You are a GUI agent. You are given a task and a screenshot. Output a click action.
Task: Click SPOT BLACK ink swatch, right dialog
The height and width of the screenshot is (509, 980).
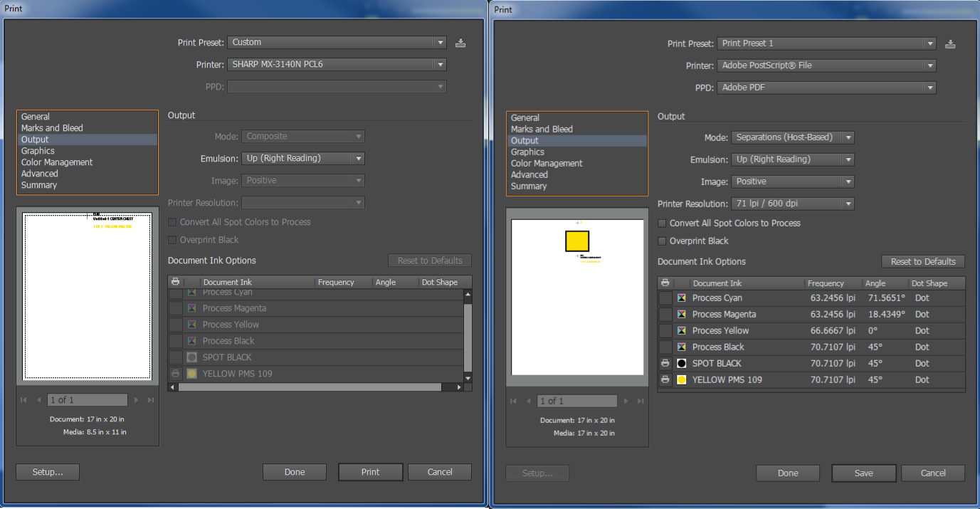coord(682,363)
